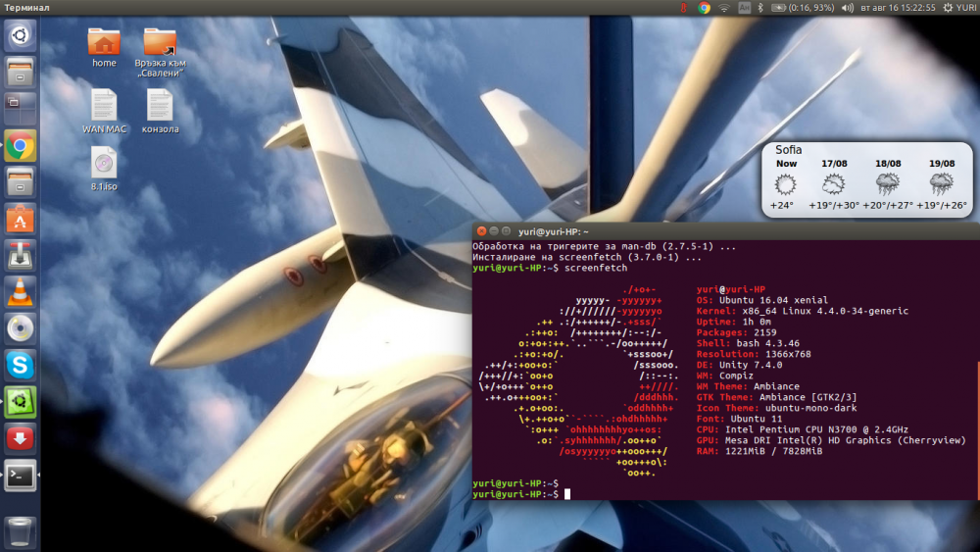980x552 pixels.
Task: Open the green launcher icon below Skype
Action: (20, 402)
